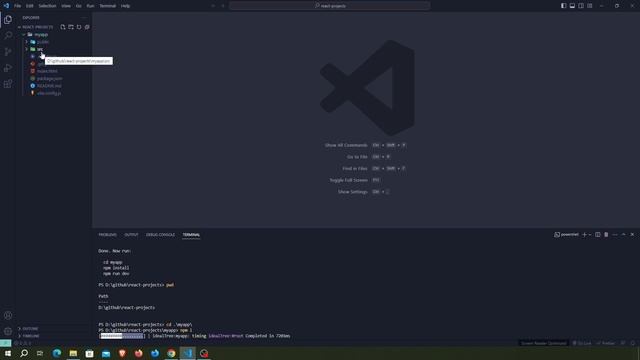Split the terminal panel

click(x=598, y=235)
